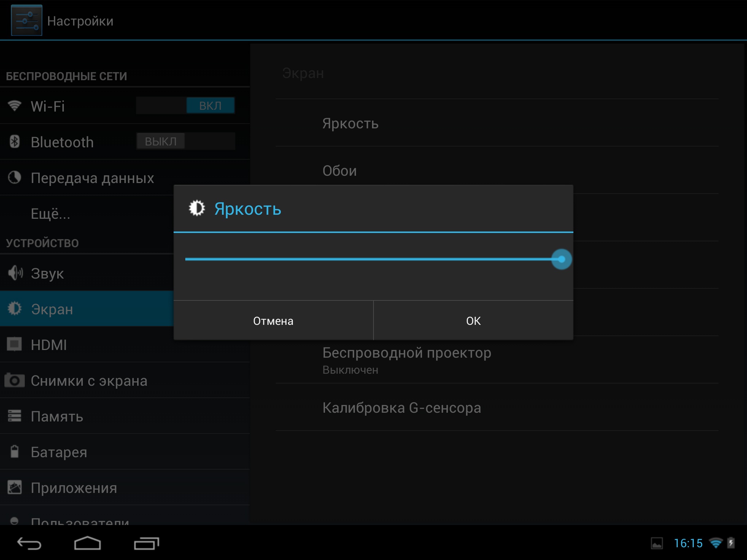Open recent apps from navigation bar
Screen dimensions: 747x560
[146, 543]
